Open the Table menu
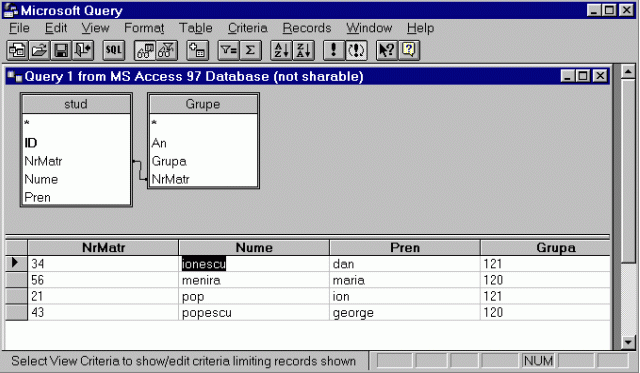 (196, 28)
